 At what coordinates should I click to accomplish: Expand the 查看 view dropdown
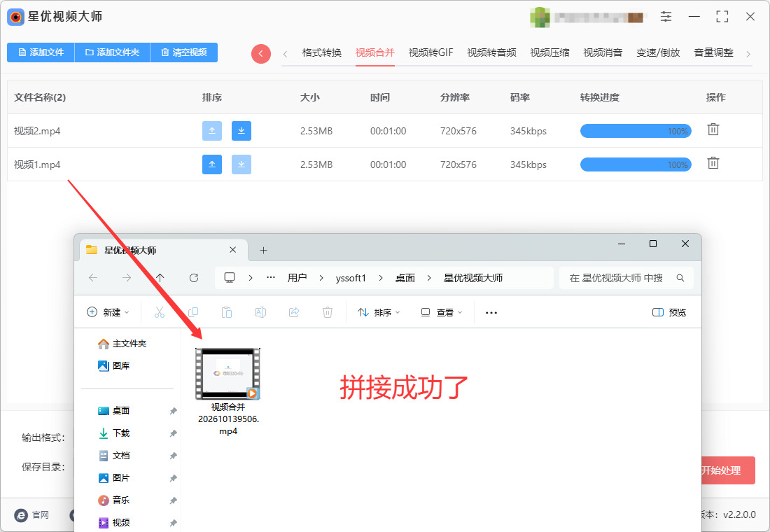442,312
